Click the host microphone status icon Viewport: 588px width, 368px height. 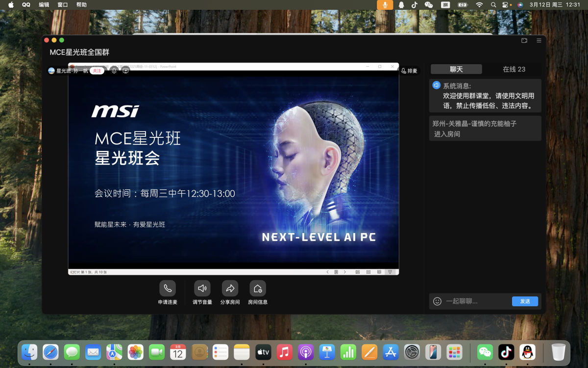pos(114,71)
